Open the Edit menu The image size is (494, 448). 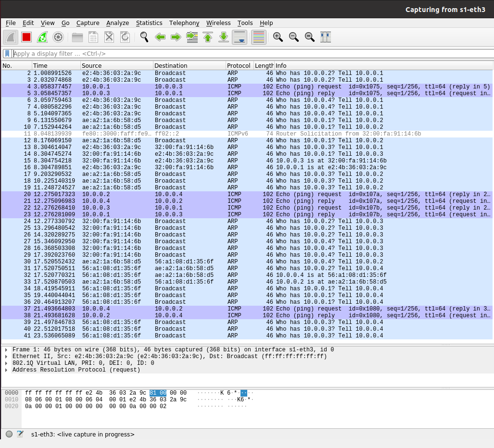pyautogui.click(x=28, y=23)
